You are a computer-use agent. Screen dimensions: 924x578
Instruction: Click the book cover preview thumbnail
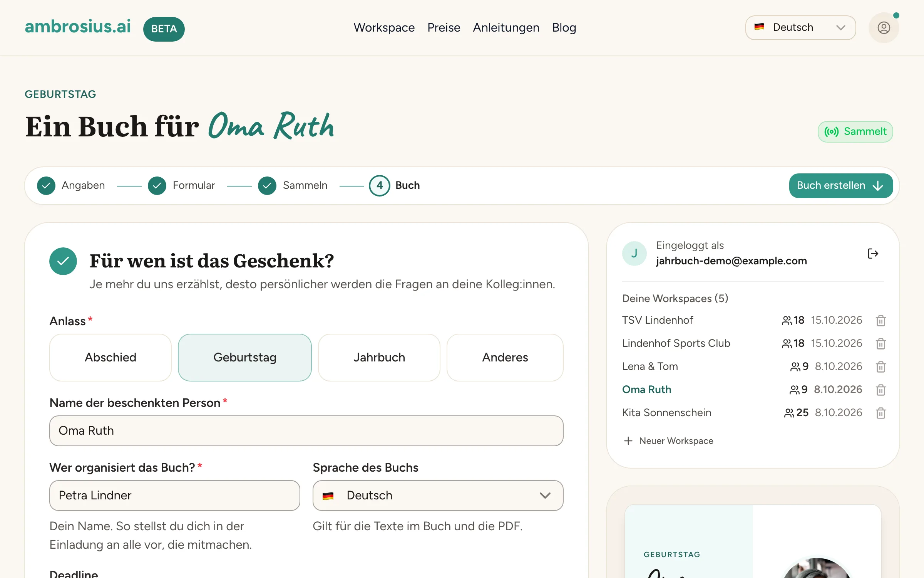[x=753, y=541]
